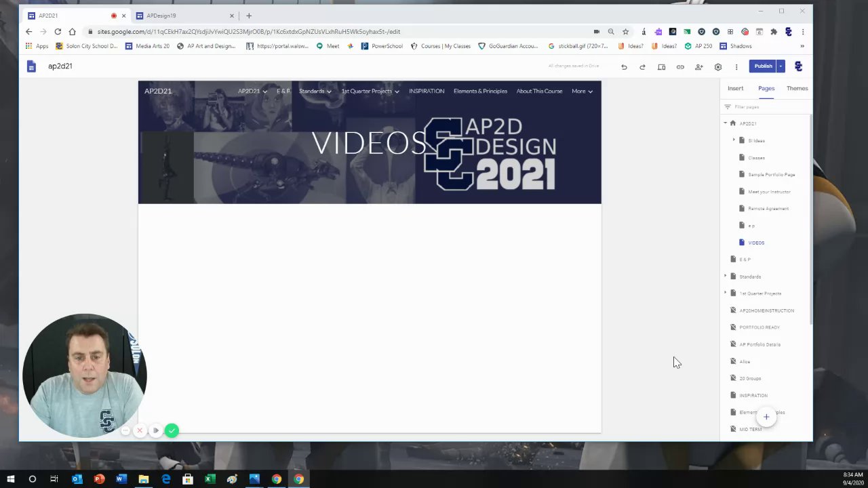The height and width of the screenshot is (488, 868).
Task: Select Sample Portfolio Page in Pages list
Action: point(771,174)
